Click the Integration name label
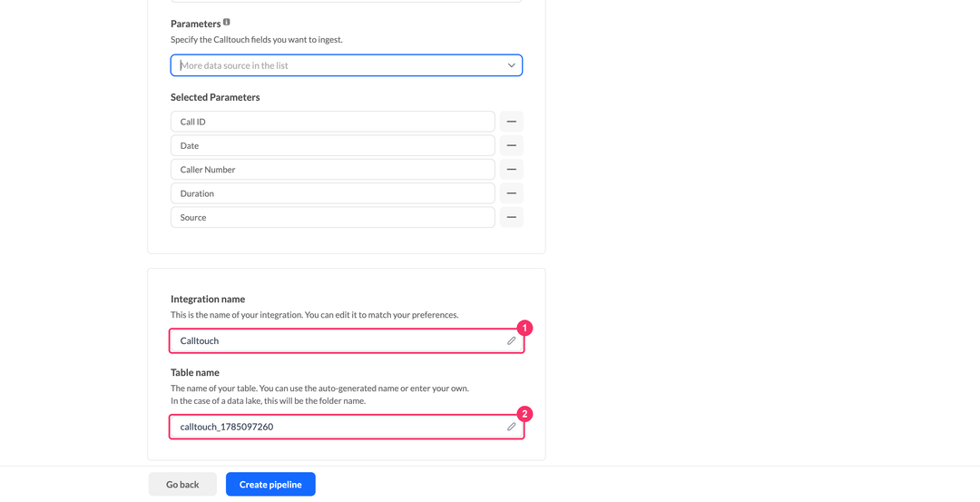The width and height of the screenshot is (980, 502). (x=208, y=299)
